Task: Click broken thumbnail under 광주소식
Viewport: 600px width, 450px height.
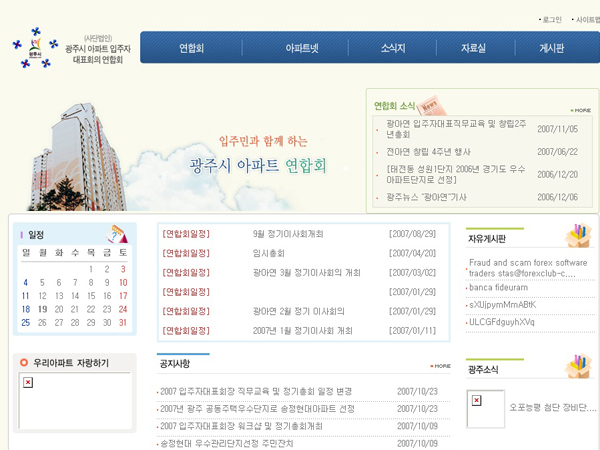Action: (x=475, y=399)
